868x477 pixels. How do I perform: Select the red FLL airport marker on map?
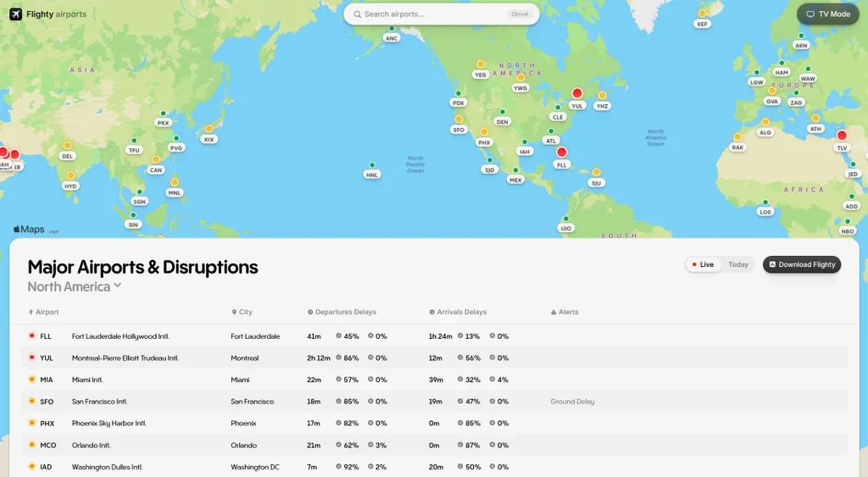[561, 153]
